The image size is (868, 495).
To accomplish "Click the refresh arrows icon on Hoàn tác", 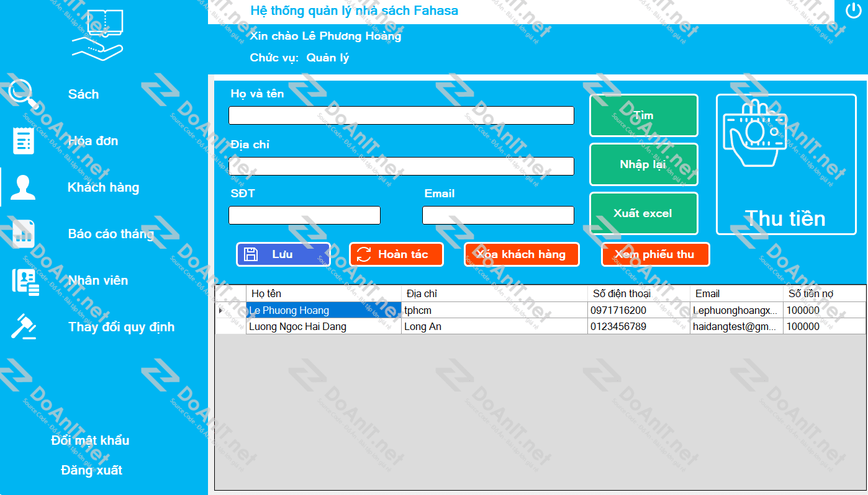I will pyautogui.click(x=364, y=254).
